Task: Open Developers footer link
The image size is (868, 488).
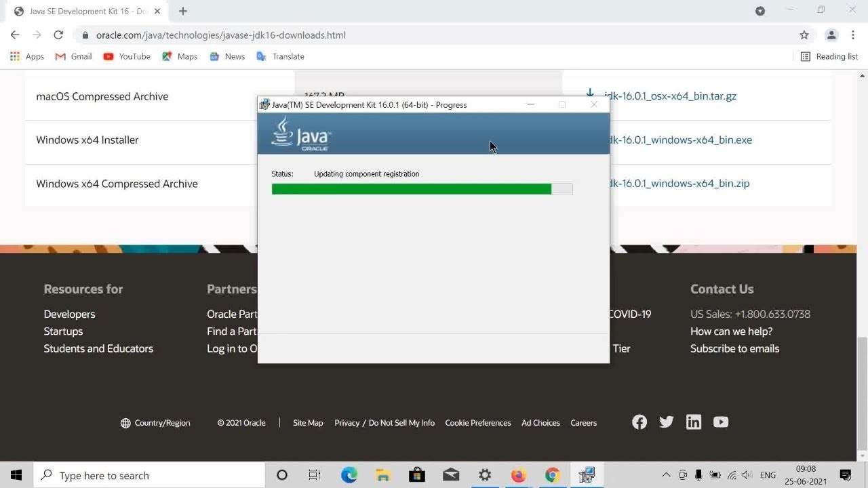Action: point(69,314)
